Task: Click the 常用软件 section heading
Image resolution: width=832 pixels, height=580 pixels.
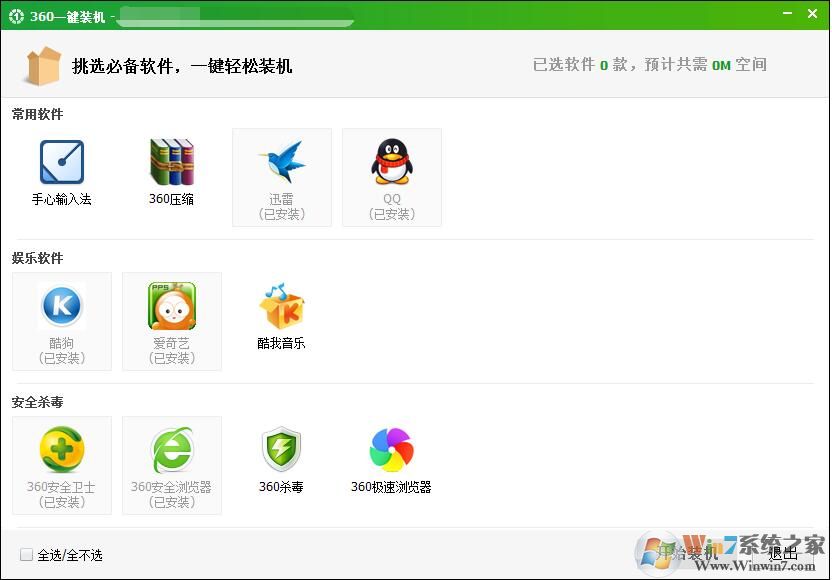Action: 38,114
